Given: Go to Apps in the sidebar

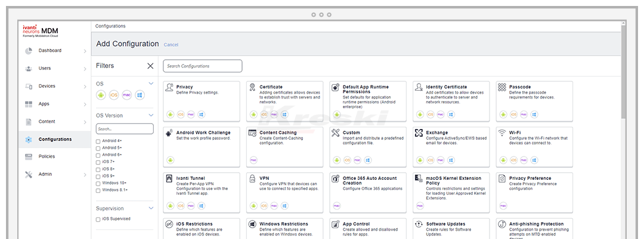Looking at the screenshot, I should 44,103.
